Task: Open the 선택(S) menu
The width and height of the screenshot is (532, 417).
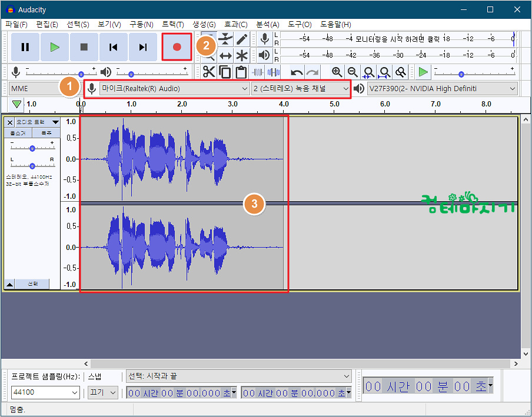Action: click(78, 25)
